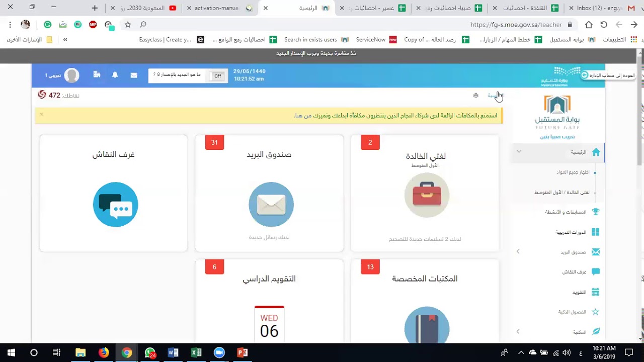Switch to the صبيا احصائيات tab
This screenshot has width=644, height=362.
coord(449,8)
